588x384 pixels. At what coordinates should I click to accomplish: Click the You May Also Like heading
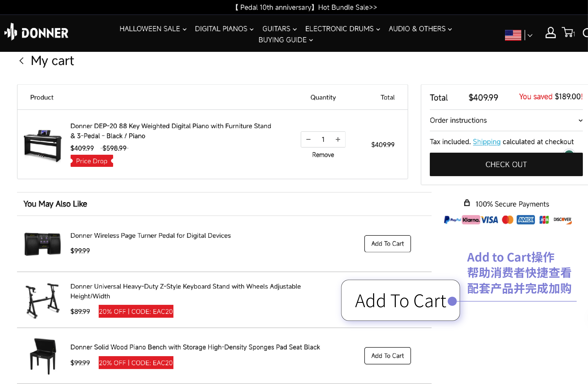tap(55, 204)
